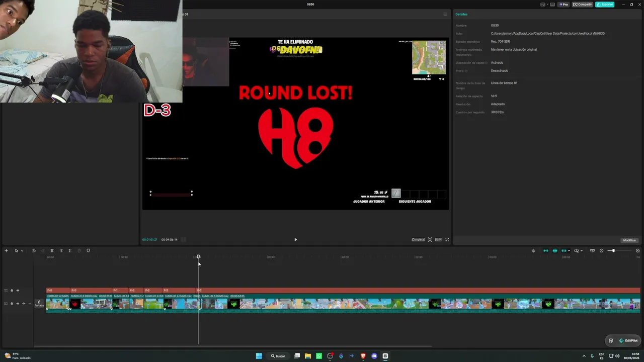Open Discord from the taskbar
The height and width of the screenshot is (362, 644).
(x=374, y=356)
